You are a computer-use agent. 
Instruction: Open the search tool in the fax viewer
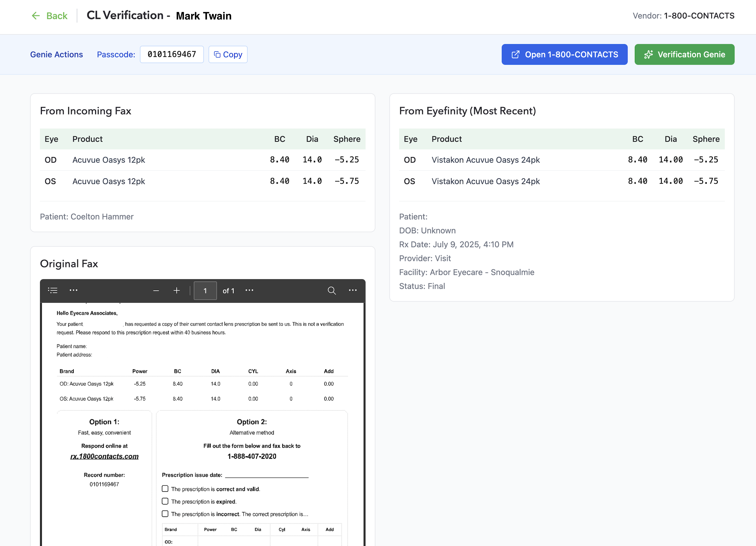(332, 290)
